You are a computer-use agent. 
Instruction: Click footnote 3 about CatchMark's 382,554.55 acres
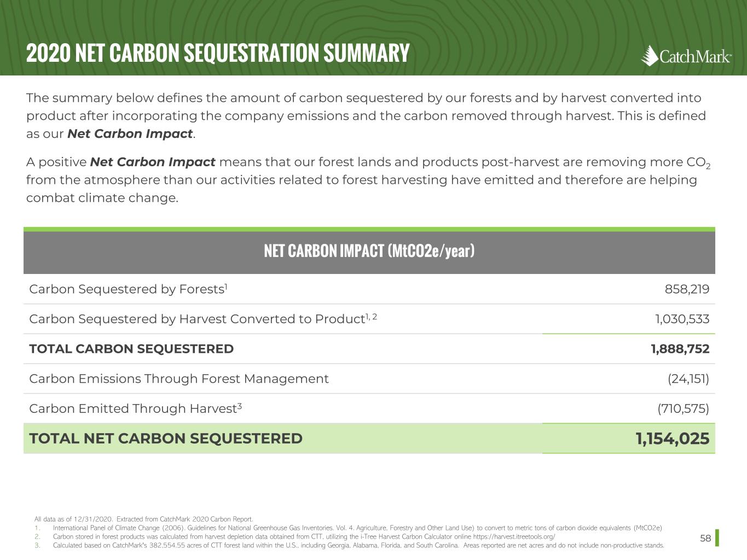click(x=358, y=545)
